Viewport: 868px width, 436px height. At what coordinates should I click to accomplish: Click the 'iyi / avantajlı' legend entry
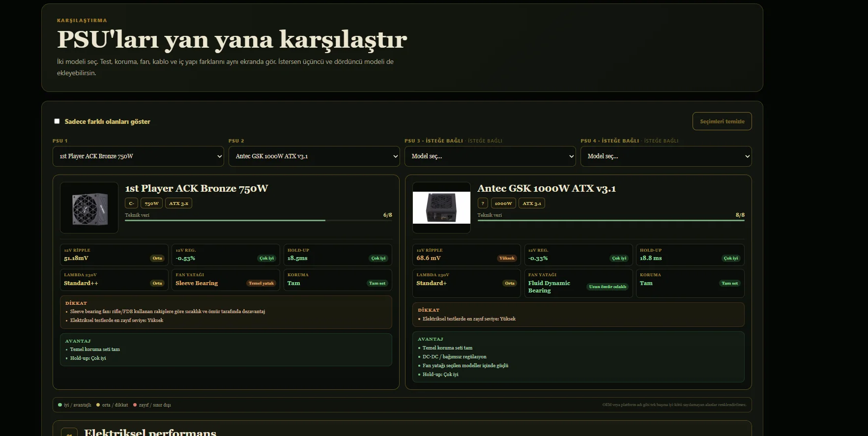pyautogui.click(x=75, y=405)
